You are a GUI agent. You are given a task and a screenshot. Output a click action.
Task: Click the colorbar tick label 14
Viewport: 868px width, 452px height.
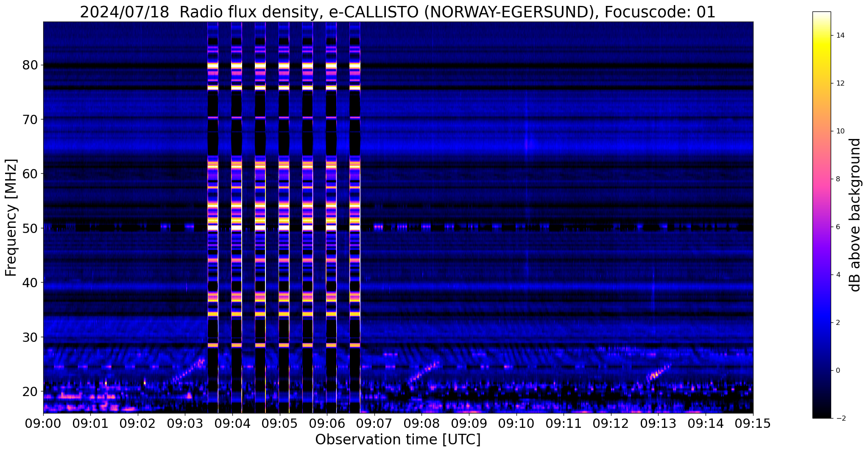click(x=841, y=36)
